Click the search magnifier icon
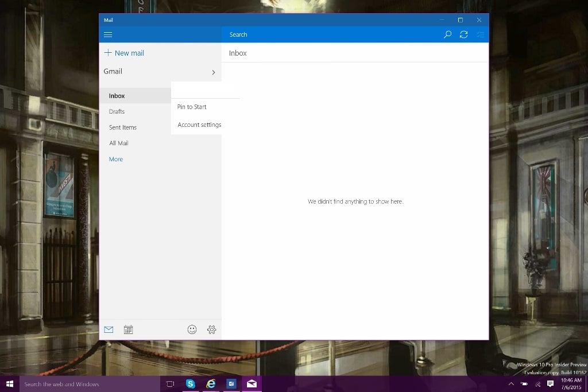Image resolution: width=588 pixels, height=392 pixels. click(447, 34)
